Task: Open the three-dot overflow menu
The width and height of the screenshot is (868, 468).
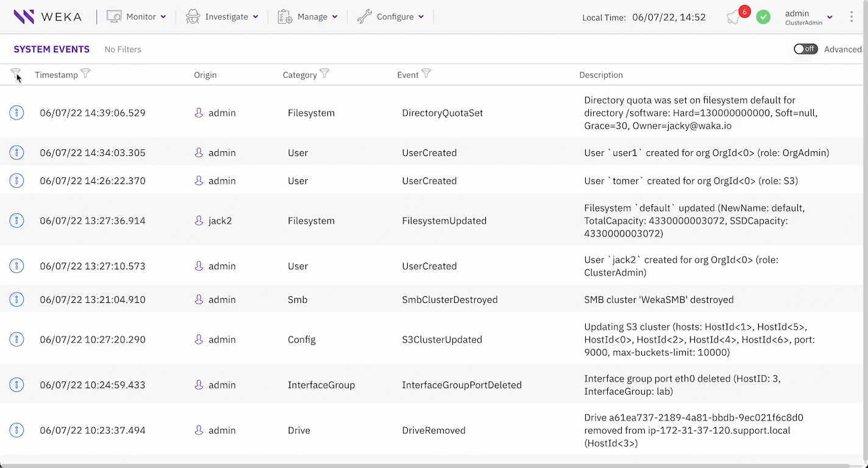Action: point(852,16)
